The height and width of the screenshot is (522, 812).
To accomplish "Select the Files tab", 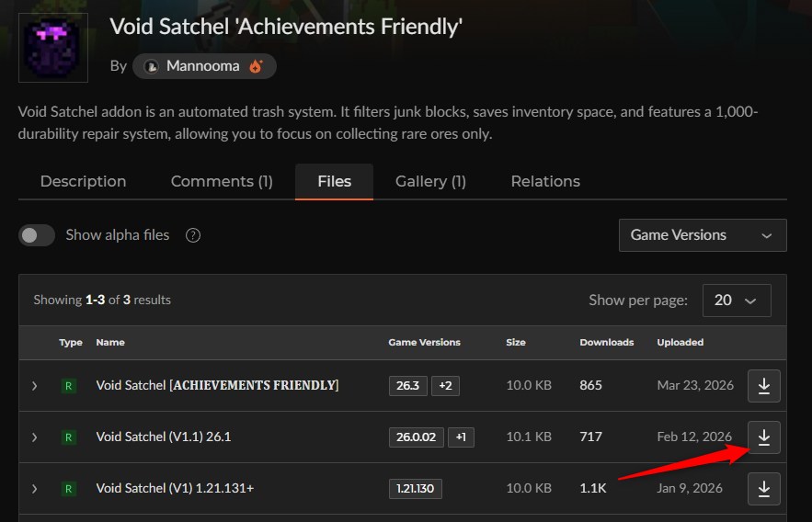I will 334,181.
